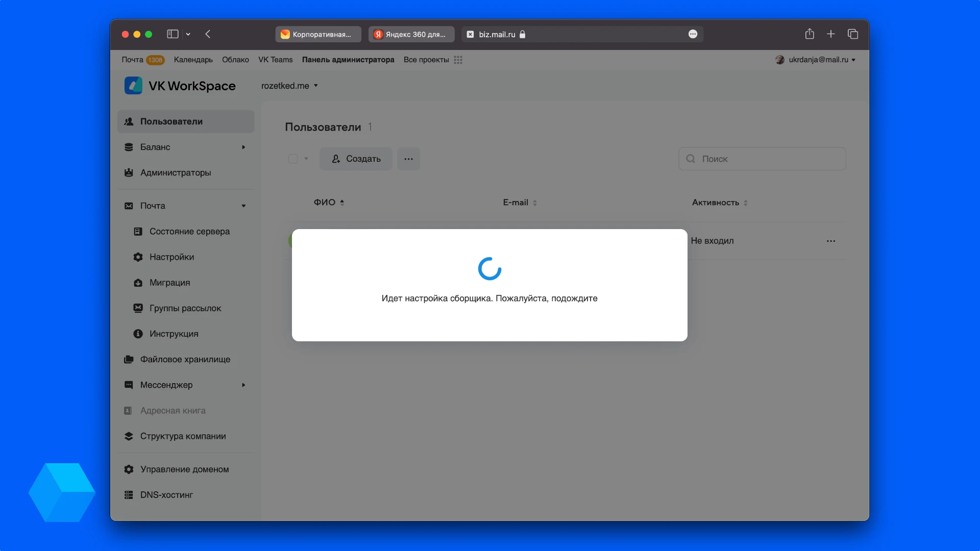The width and height of the screenshot is (980, 551).
Task: Open the address bar page options ellipsis
Action: (x=693, y=34)
